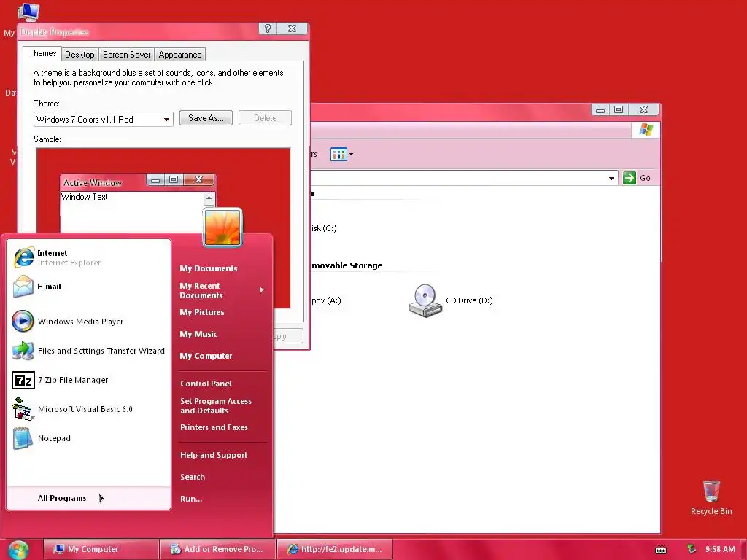Screen dimensions: 747x560
Task: Click the Windows flag logo in My Computer
Action: click(646, 130)
